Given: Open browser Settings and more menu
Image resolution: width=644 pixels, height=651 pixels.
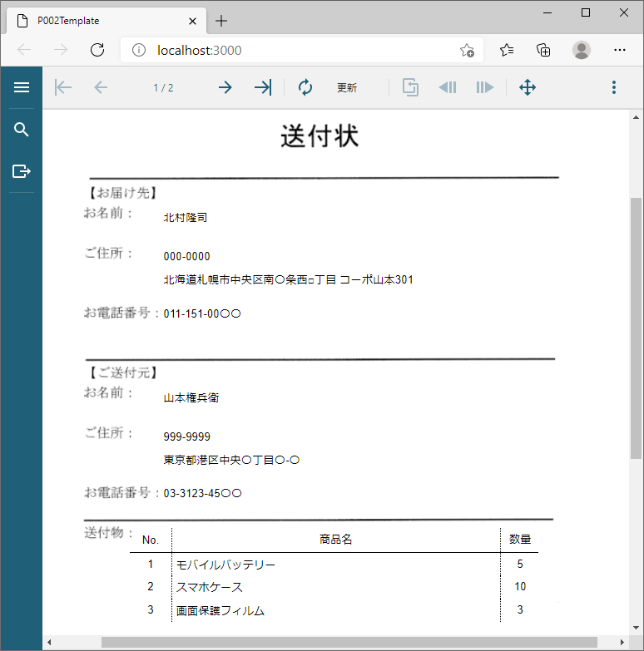Looking at the screenshot, I should click(620, 50).
